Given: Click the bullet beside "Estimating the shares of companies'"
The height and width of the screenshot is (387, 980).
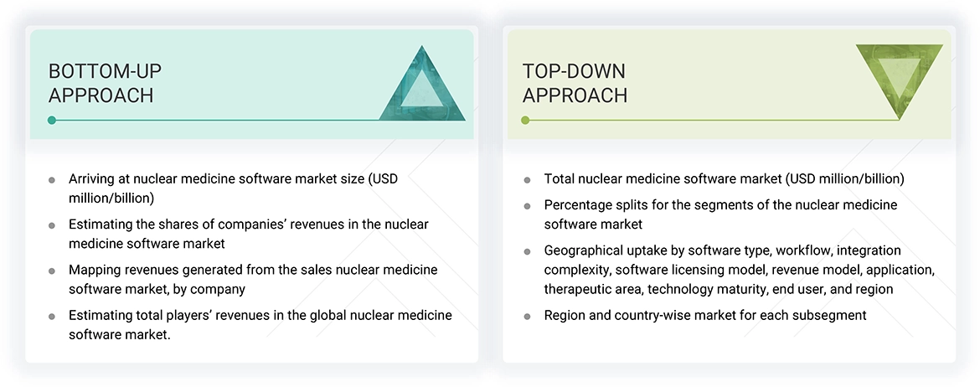Looking at the screenshot, I should coord(52,225).
